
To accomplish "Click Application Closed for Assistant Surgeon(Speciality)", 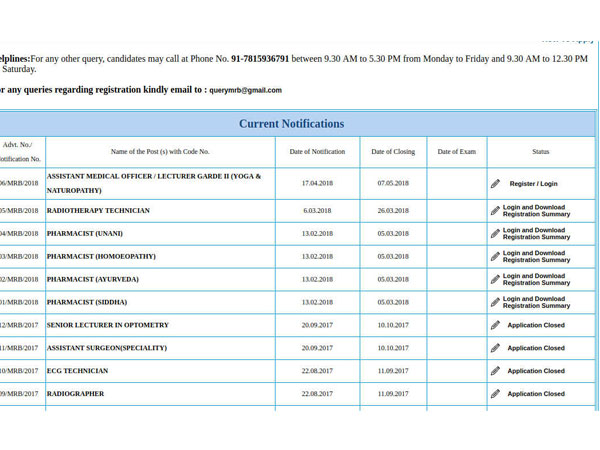I will tap(536, 348).
